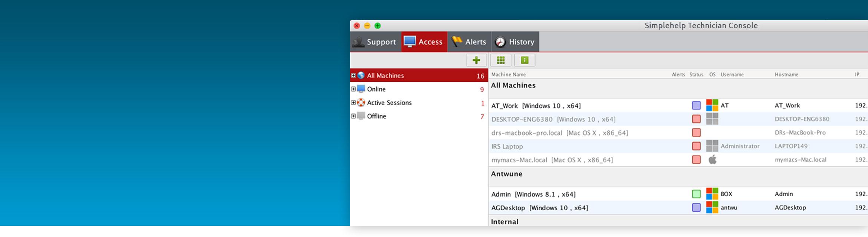
Task: Click Apple OS icon in mymacs-Mac.local row
Action: click(x=713, y=160)
